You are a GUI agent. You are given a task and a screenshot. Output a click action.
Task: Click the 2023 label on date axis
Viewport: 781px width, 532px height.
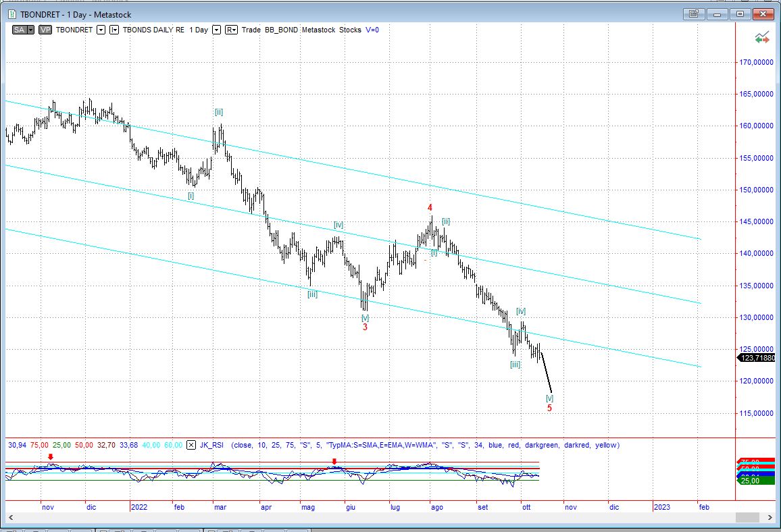click(662, 507)
